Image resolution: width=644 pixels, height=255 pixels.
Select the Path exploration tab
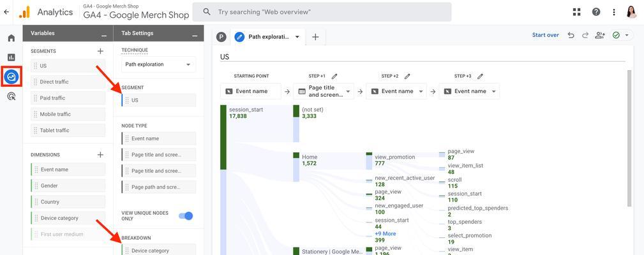(267, 37)
